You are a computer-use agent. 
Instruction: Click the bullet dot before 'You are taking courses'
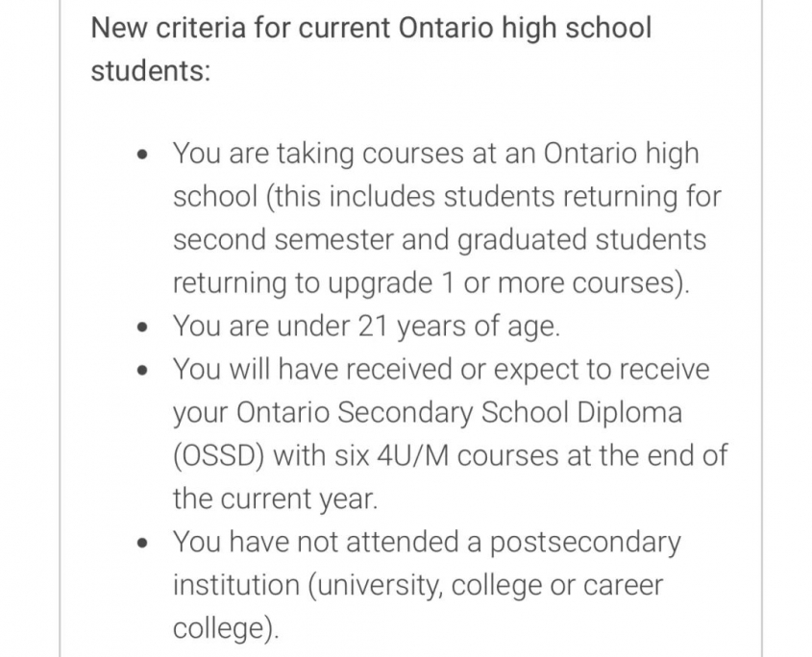tap(143, 155)
